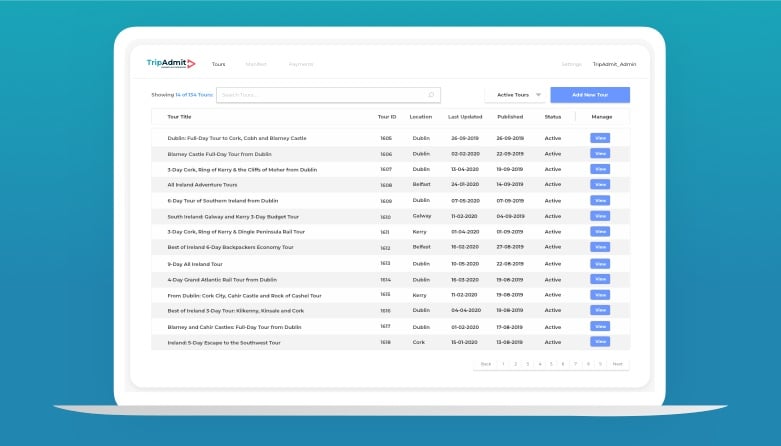Go to page 7
Image resolution: width=781 pixels, height=446 pixels.
tap(575, 364)
